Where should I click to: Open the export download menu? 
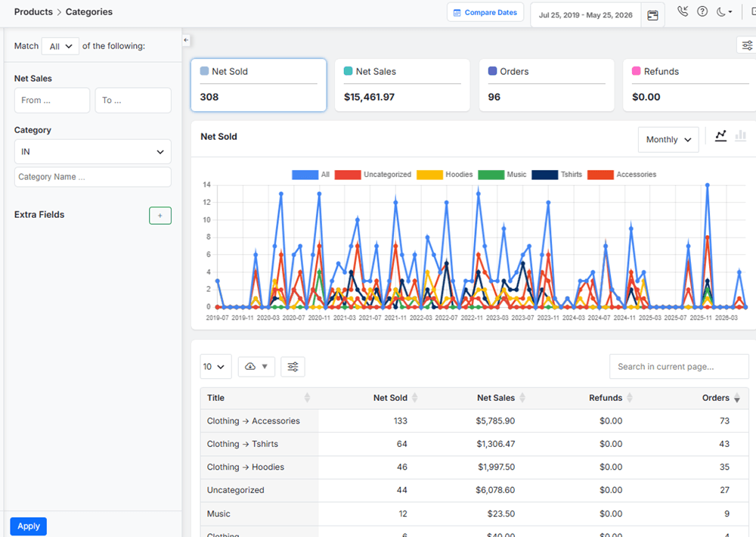[256, 367]
